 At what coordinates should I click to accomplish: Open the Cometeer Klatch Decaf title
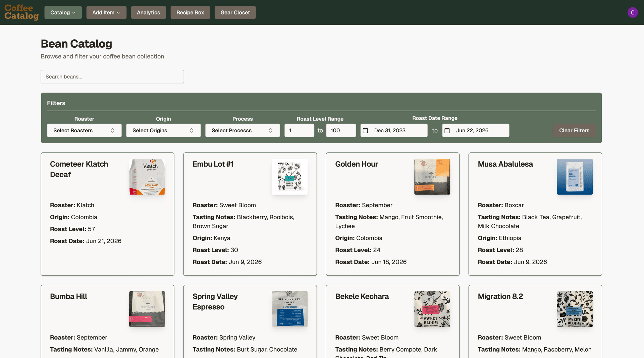[x=79, y=169]
